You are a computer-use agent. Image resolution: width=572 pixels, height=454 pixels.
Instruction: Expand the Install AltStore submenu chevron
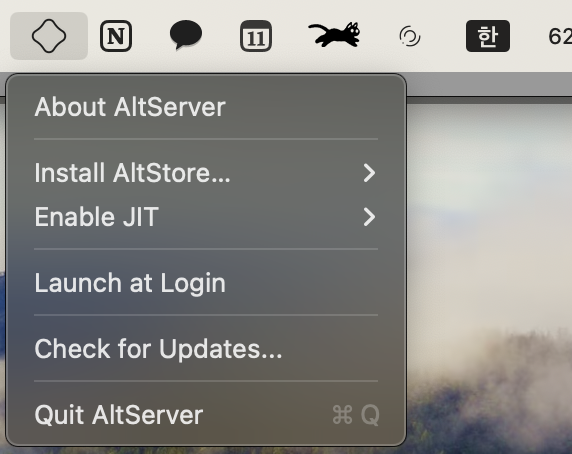[x=369, y=173]
